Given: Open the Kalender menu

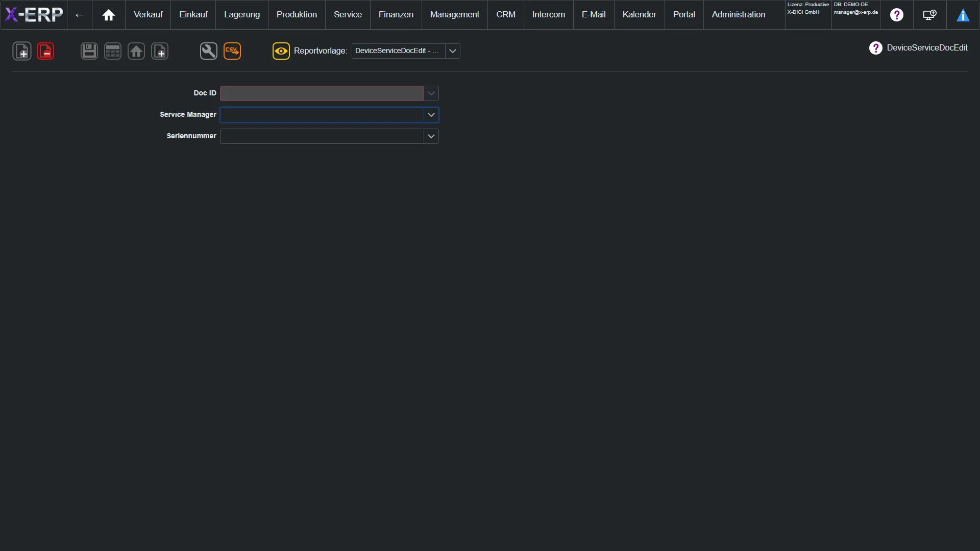Looking at the screenshot, I should [x=639, y=15].
